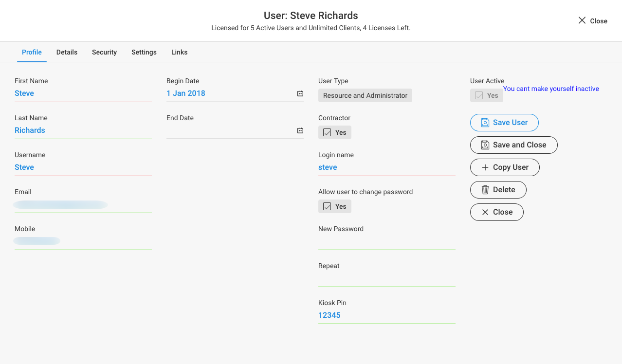Open the Begin Date calendar picker icon
622x364 pixels.
coord(300,93)
